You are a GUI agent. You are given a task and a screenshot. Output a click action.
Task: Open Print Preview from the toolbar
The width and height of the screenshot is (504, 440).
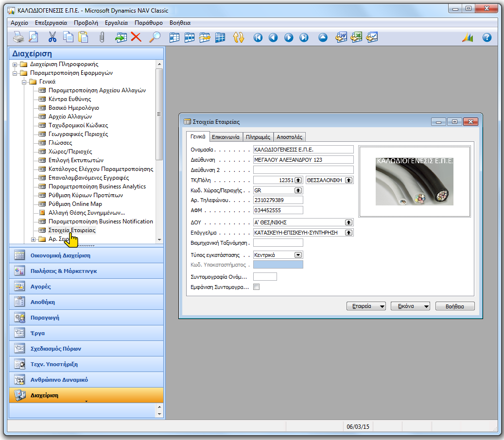pos(34,37)
